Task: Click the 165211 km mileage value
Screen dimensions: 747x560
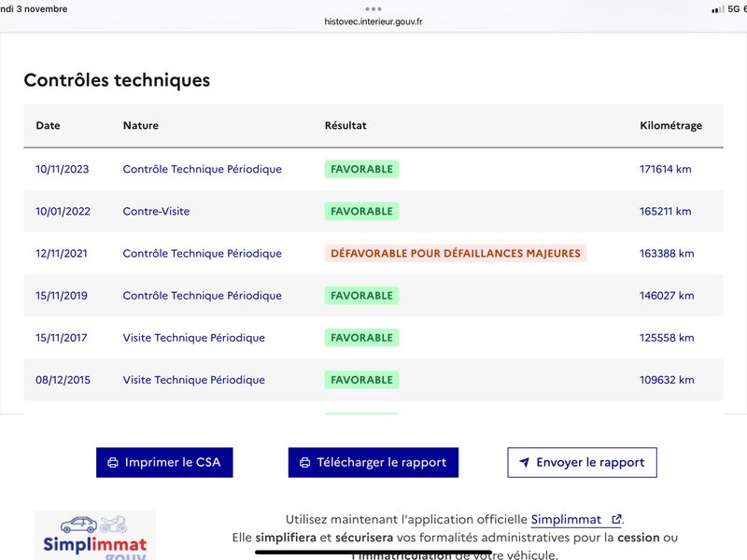Action: (x=666, y=211)
